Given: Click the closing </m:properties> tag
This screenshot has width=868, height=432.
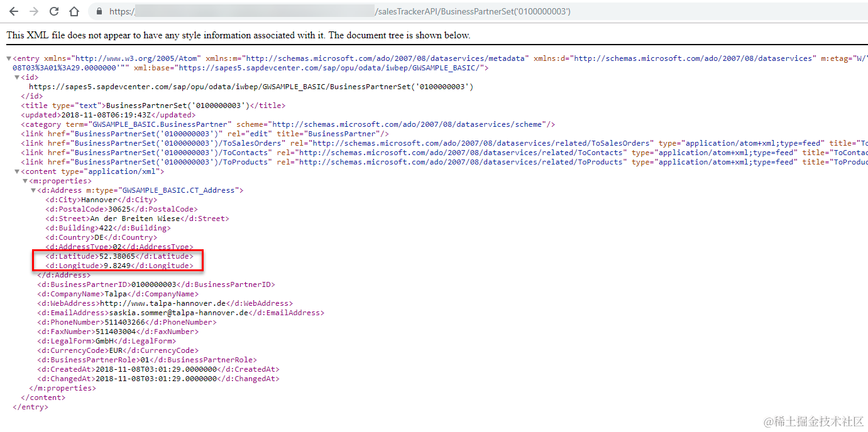Looking at the screenshot, I should tap(62, 388).
